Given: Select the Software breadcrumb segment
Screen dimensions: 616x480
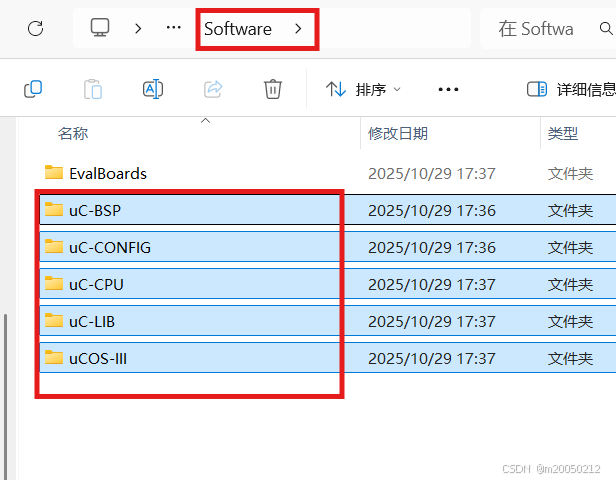Looking at the screenshot, I should click(238, 29).
